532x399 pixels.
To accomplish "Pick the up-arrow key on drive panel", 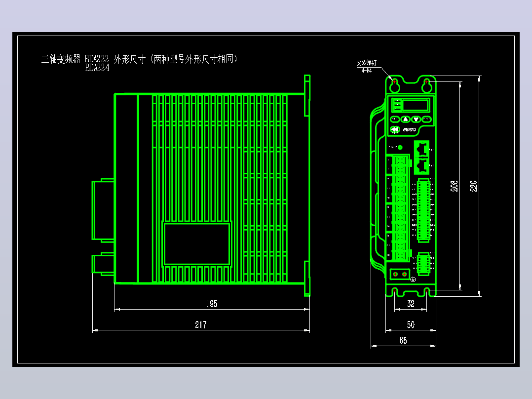I will tap(406, 119).
